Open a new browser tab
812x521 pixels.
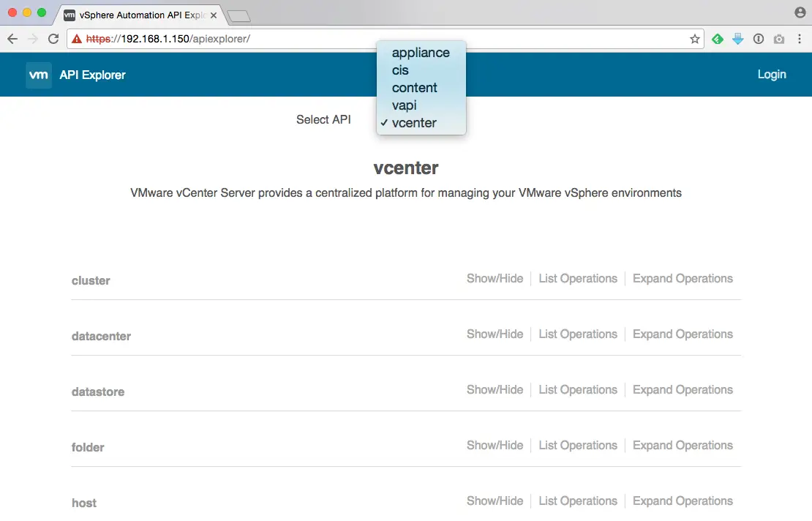coord(238,16)
